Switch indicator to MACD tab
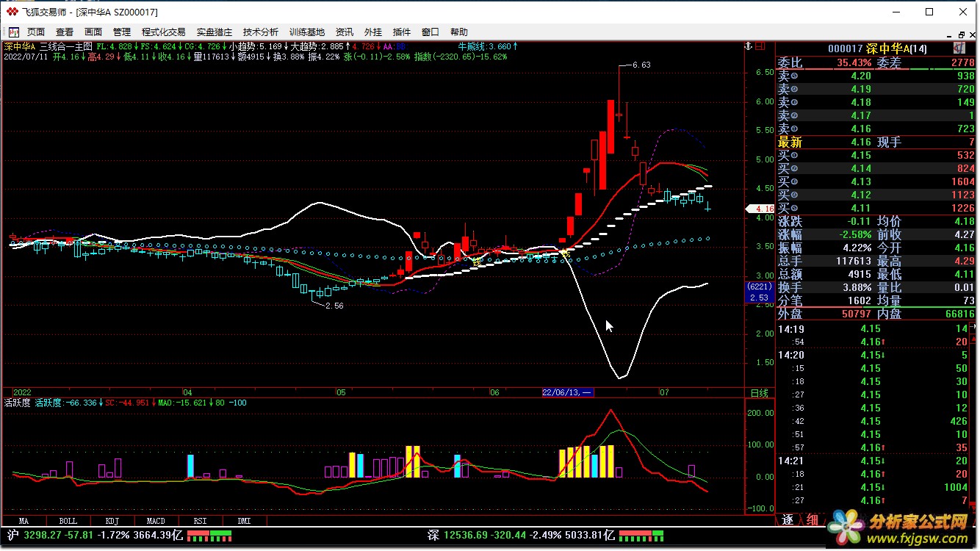 point(156,521)
